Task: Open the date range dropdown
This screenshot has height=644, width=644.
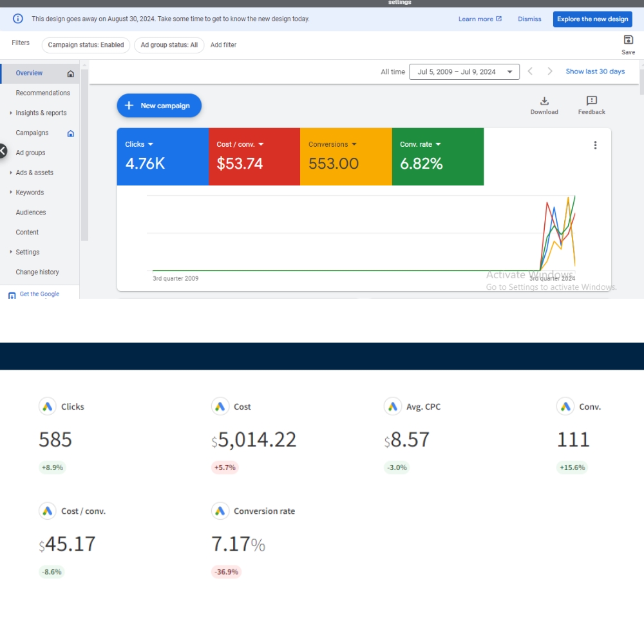Action: click(464, 71)
